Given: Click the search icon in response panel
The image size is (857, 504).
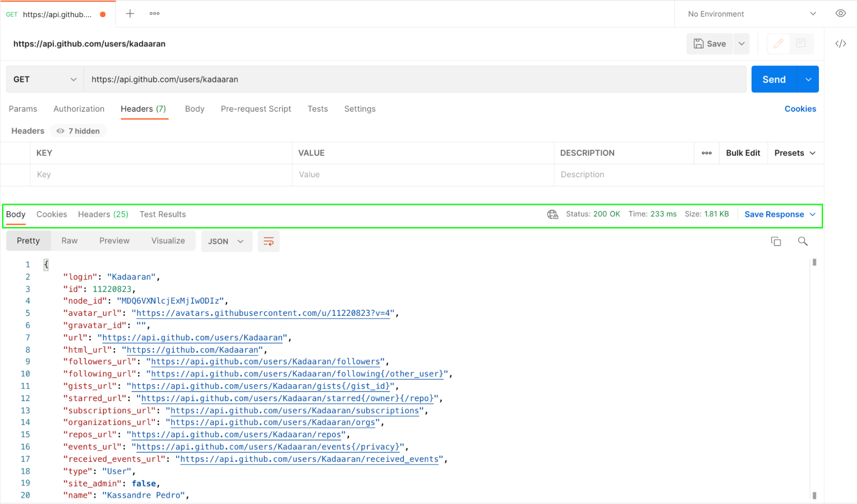Looking at the screenshot, I should [803, 240].
